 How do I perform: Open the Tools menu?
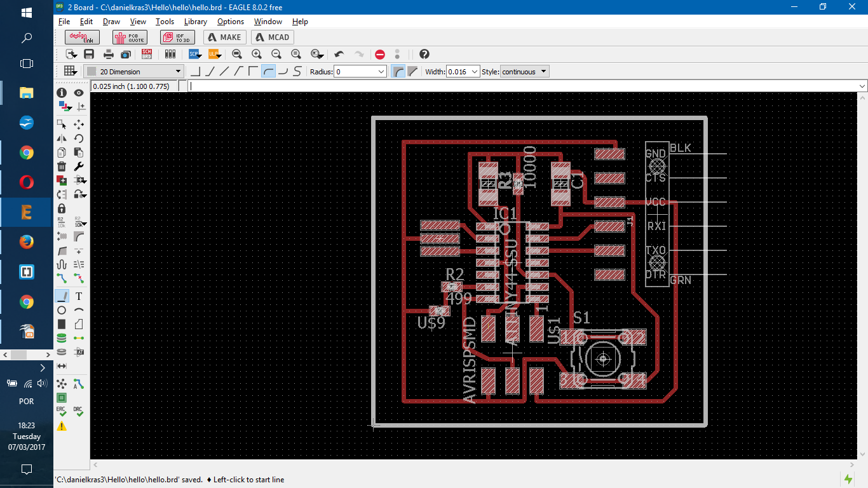[x=165, y=22]
